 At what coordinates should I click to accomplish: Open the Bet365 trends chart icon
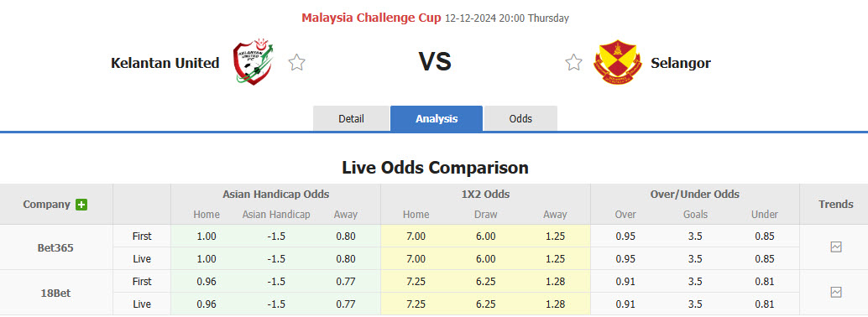(836, 247)
